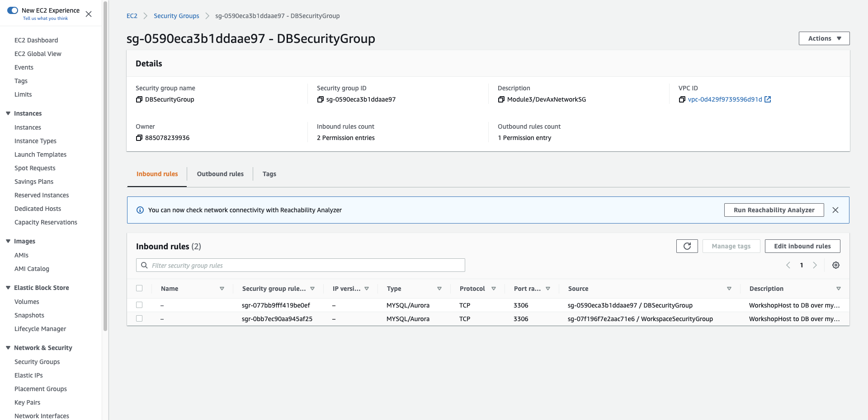This screenshot has height=420, width=868.
Task: Click Edit inbound rules button
Action: click(802, 246)
